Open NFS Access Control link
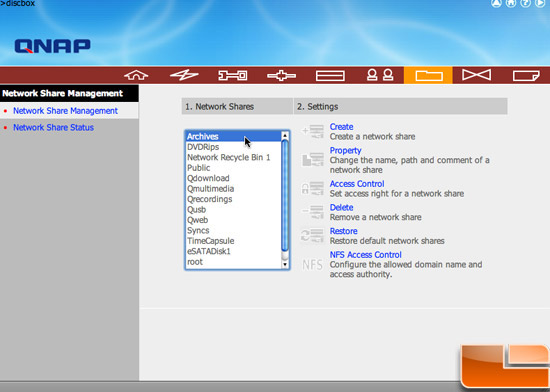This screenshot has width=550, height=392. (x=365, y=255)
